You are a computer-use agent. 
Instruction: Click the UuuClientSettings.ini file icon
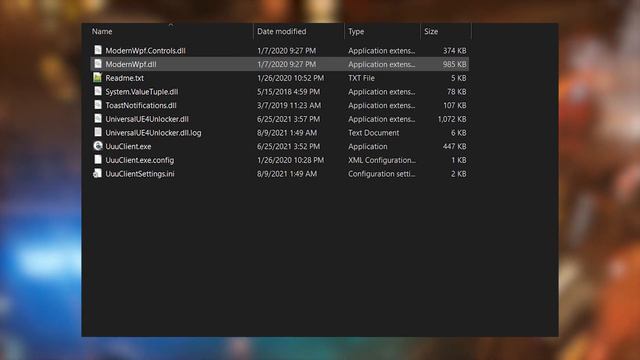[98, 173]
